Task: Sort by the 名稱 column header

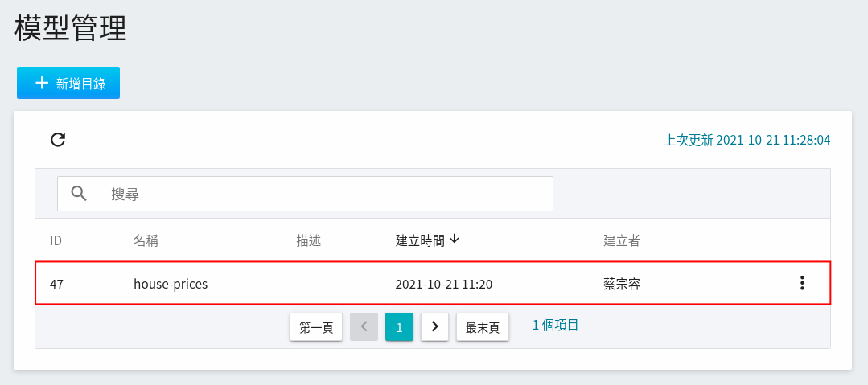Action: 146,240
